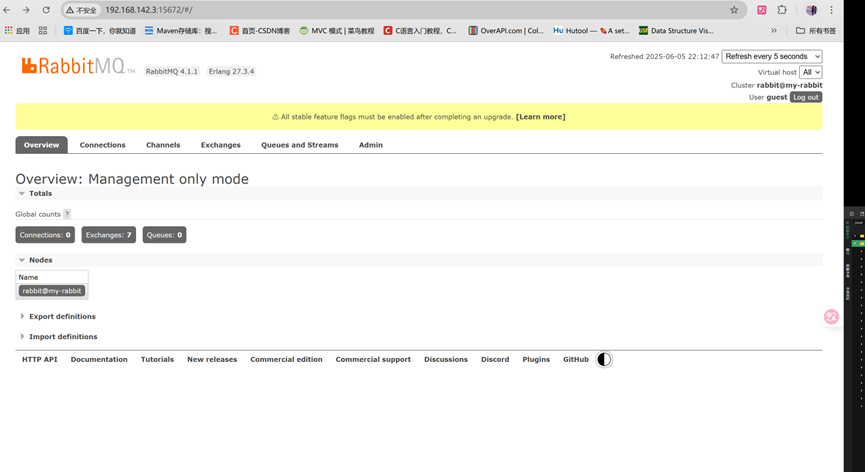Open the browser profile avatar

811,10
